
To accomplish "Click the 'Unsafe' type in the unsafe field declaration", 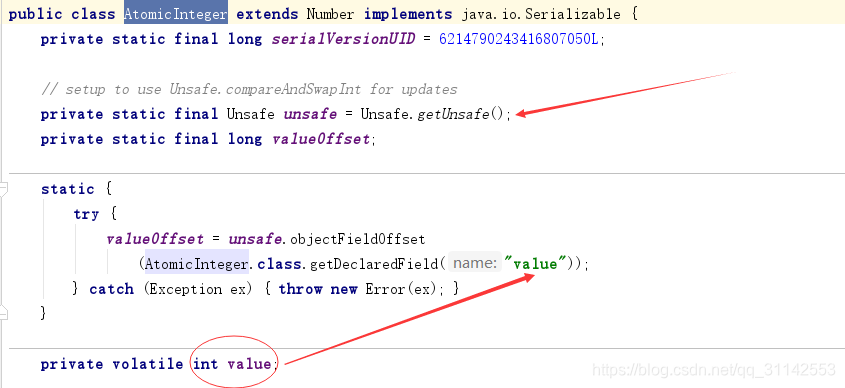I will tap(251, 114).
